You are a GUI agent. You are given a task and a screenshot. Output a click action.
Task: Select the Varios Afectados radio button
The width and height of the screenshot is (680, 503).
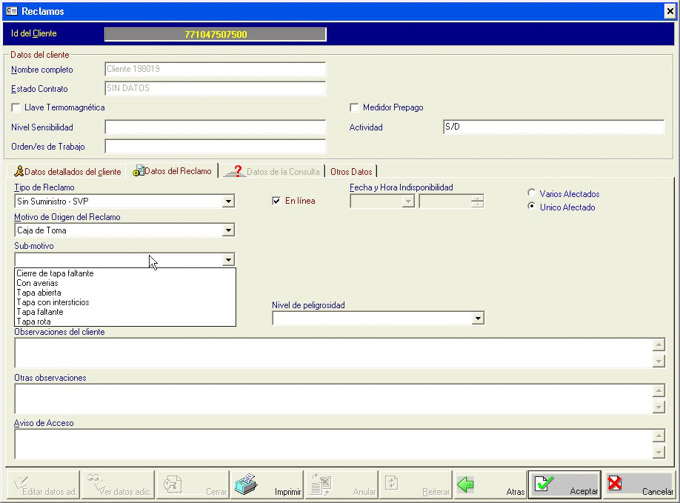(x=531, y=194)
